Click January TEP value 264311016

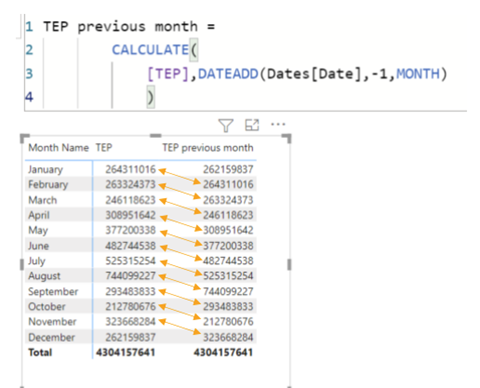(130, 169)
